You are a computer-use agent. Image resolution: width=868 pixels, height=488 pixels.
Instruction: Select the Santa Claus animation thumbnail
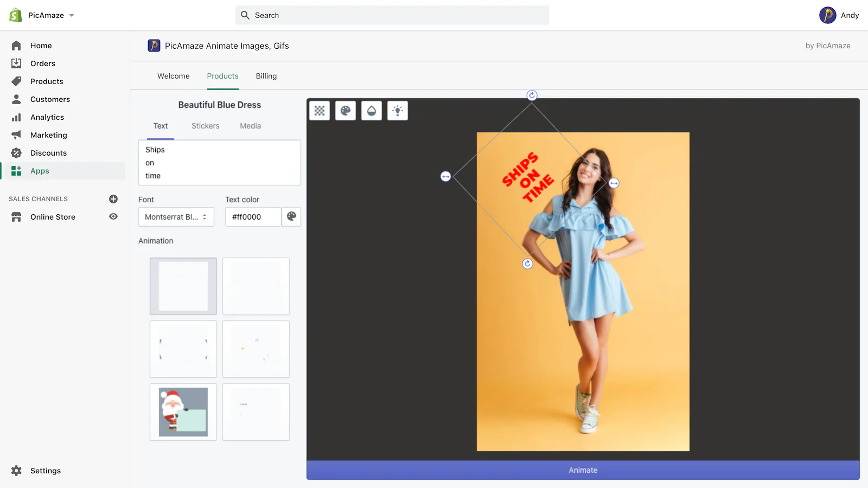click(x=183, y=412)
